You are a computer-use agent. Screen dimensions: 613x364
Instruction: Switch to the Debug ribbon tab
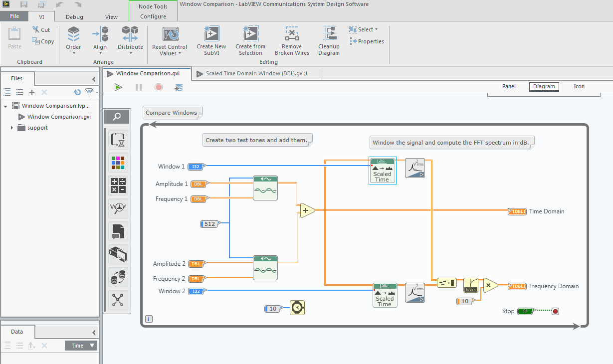[x=74, y=16]
